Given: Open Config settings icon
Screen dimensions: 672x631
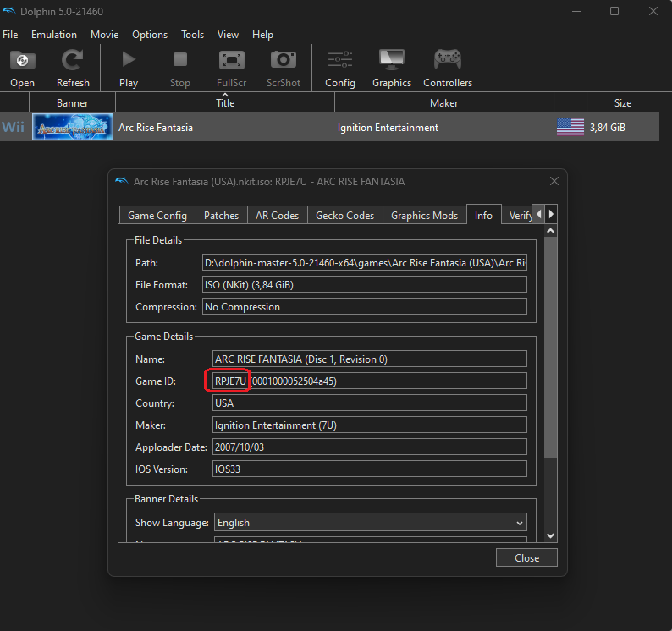Looking at the screenshot, I should pos(340,60).
